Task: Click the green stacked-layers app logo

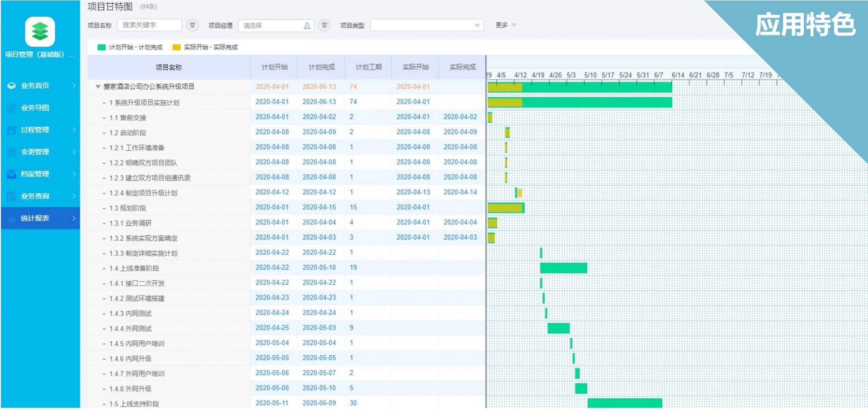Action: point(40,32)
